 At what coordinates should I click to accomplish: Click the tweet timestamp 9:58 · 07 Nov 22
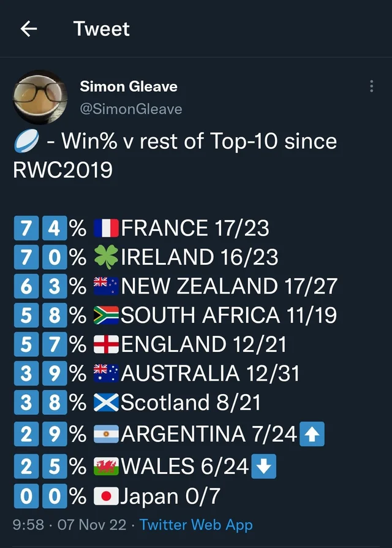pos(72,525)
